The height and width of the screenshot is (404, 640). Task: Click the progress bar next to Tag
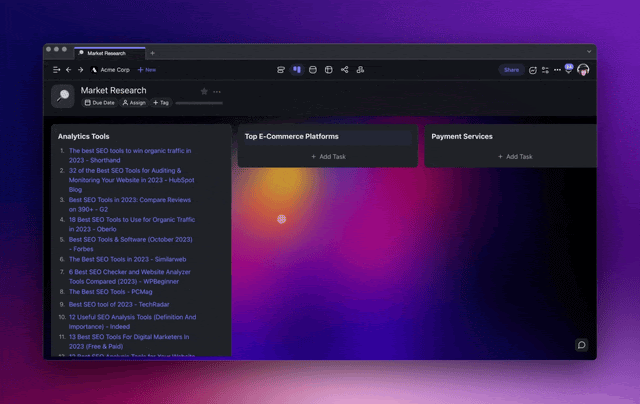pos(199,103)
